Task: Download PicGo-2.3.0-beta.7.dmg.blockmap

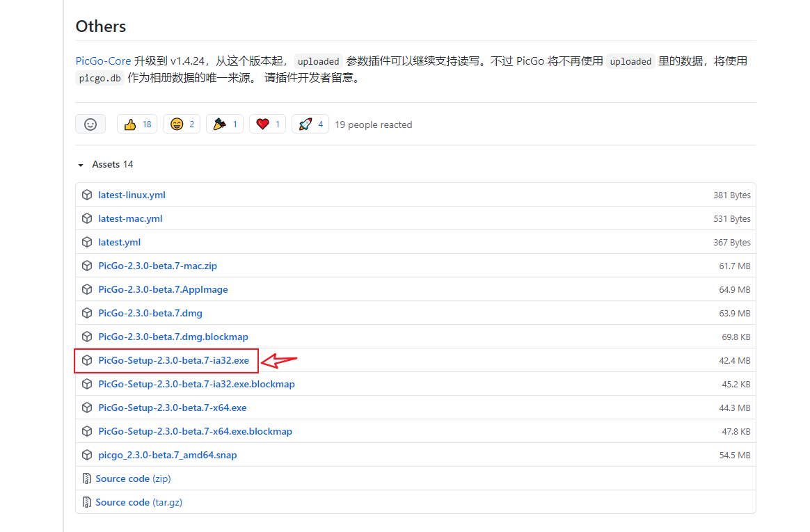Action: [173, 337]
